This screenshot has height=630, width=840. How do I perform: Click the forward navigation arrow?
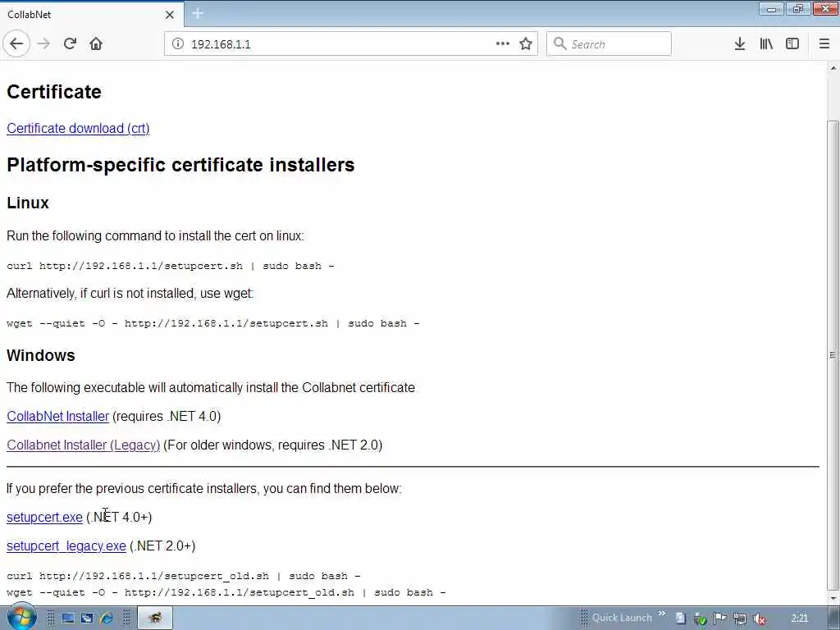tap(44, 43)
